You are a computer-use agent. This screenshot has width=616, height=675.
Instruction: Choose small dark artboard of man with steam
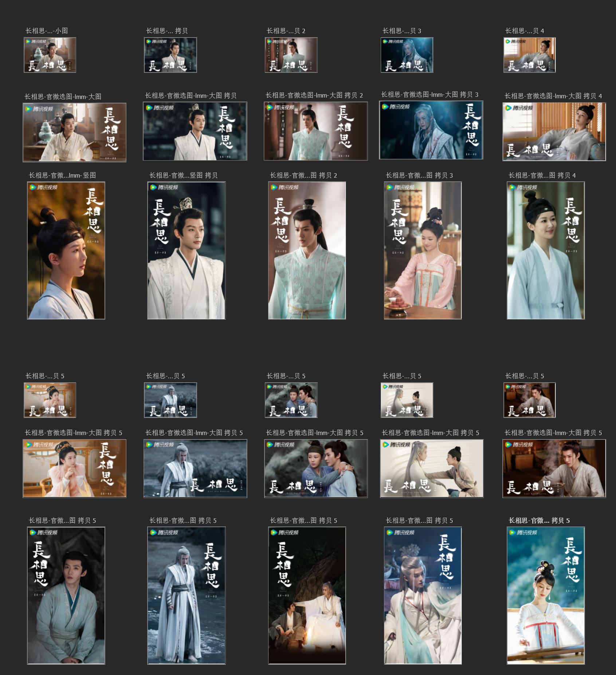[530, 400]
